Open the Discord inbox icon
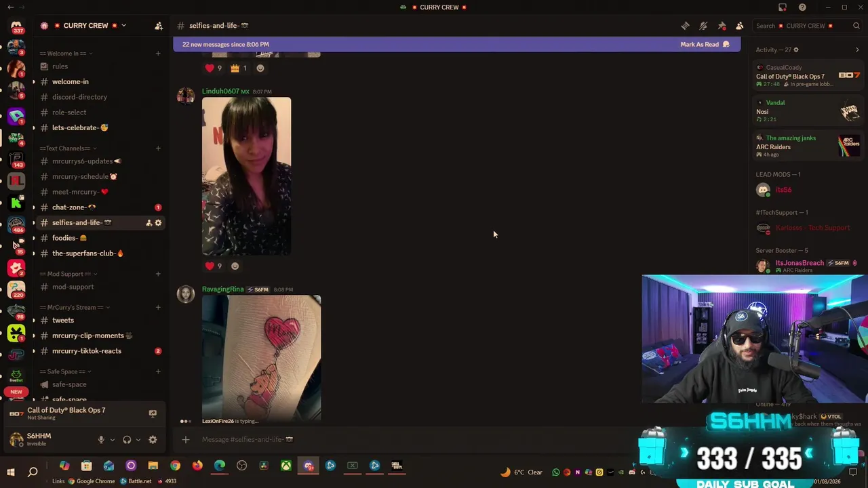 783,7
